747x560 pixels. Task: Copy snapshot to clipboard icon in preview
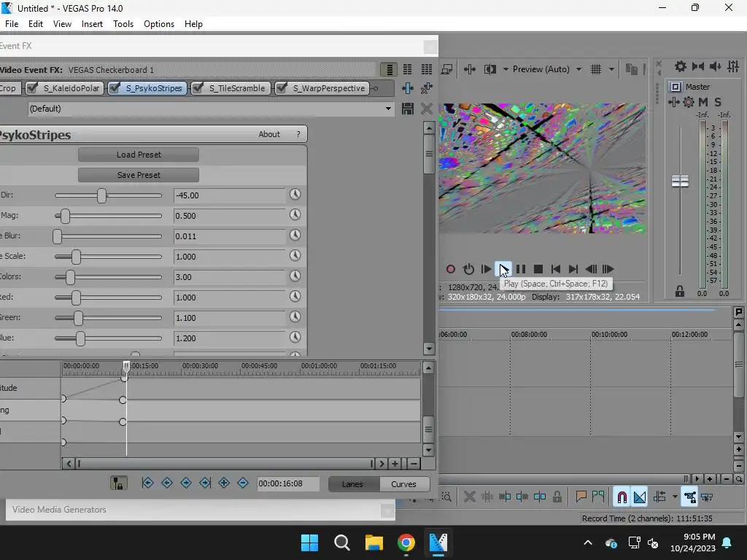[x=631, y=69]
